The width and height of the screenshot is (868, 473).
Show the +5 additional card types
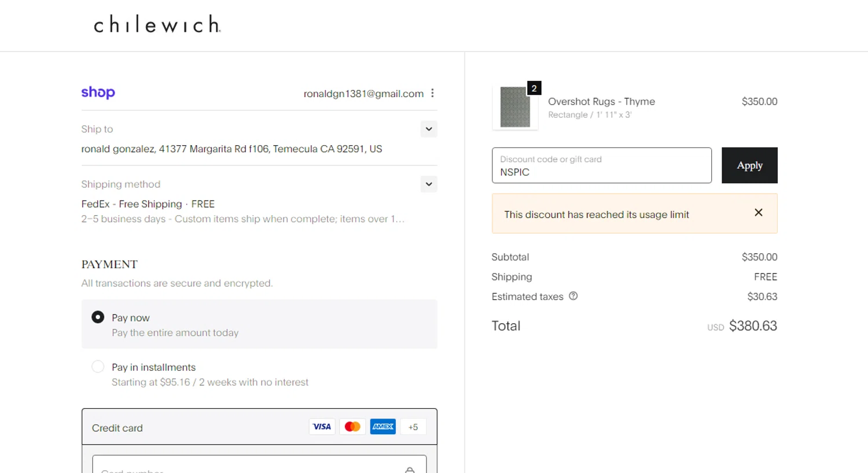[413, 427]
